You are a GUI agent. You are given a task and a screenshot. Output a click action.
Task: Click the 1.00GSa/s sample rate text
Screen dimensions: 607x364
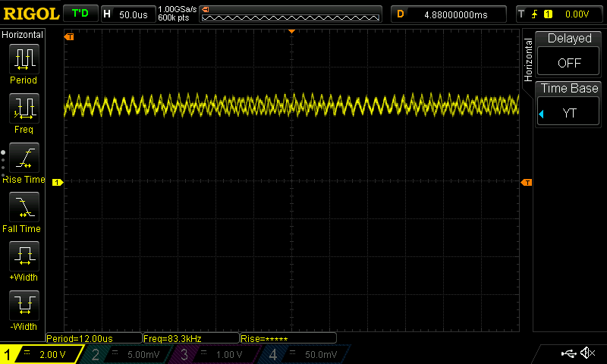point(178,9)
